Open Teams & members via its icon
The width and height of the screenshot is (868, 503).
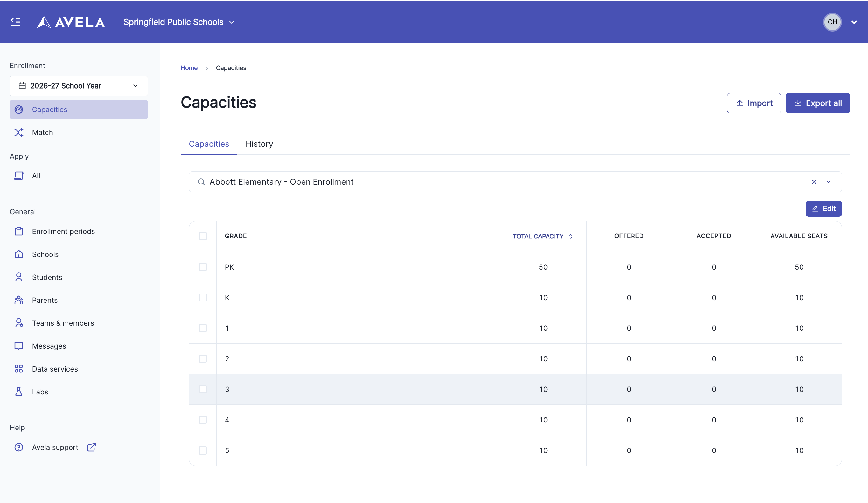click(18, 323)
